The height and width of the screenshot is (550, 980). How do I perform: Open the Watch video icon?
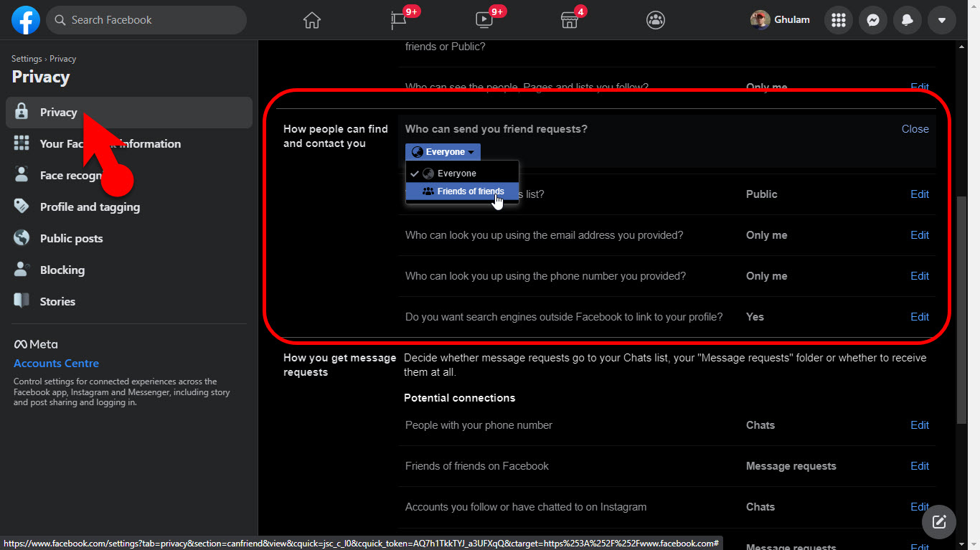[x=484, y=20]
